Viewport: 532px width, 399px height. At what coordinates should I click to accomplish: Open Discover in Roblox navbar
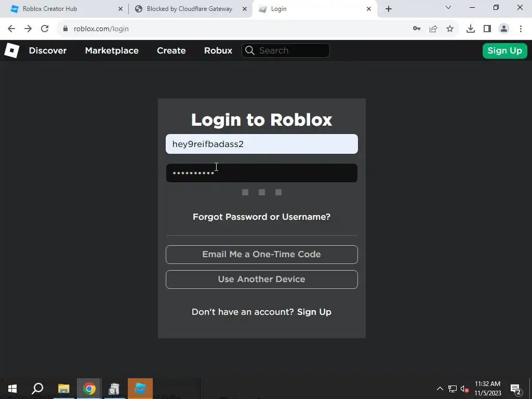48,50
